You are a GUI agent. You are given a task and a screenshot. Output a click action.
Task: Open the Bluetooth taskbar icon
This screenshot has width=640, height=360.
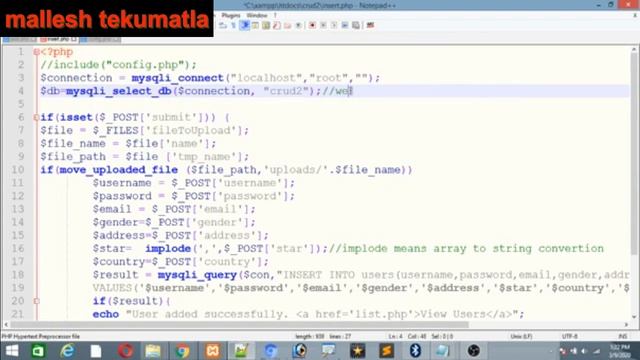[x=415, y=351]
